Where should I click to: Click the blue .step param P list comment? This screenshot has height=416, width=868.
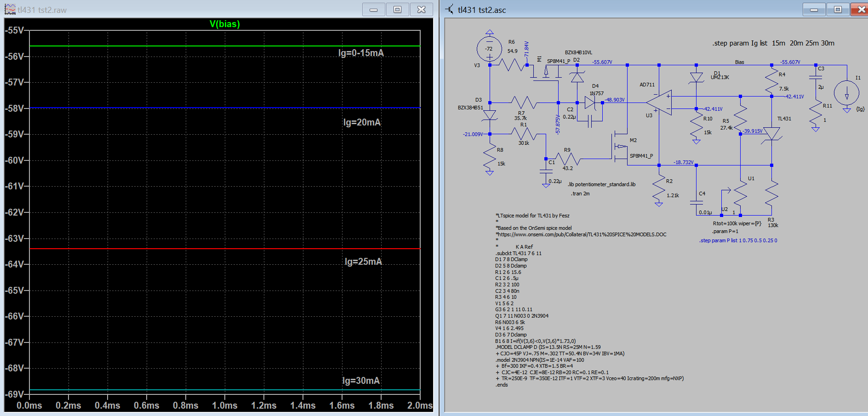(738, 240)
